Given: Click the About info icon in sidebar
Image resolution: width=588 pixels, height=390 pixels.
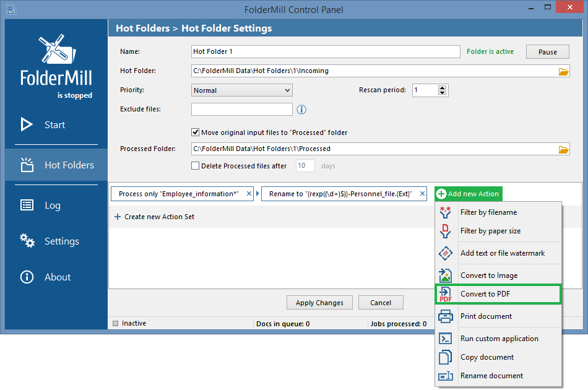Looking at the screenshot, I should (x=27, y=277).
